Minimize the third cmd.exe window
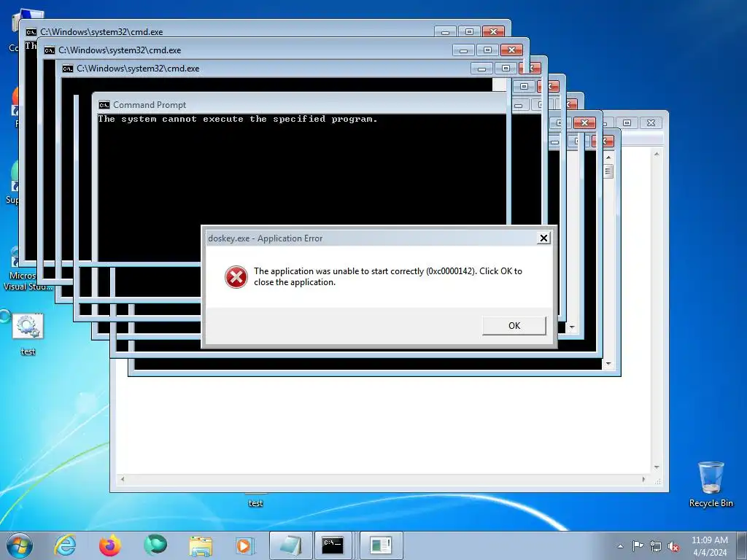 481,69
